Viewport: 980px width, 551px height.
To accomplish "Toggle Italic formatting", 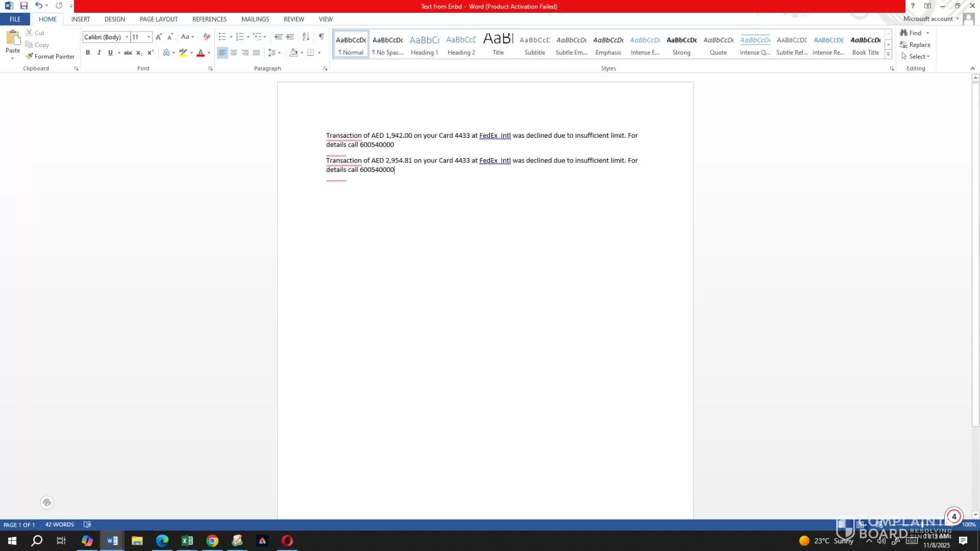I will pos(99,52).
